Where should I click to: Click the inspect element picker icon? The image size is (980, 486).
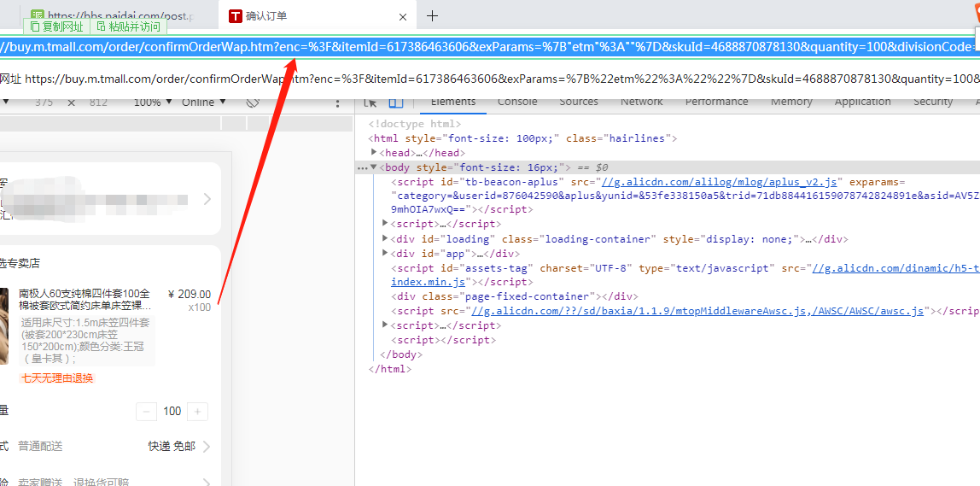pyautogui.click(x=370, y=102)
